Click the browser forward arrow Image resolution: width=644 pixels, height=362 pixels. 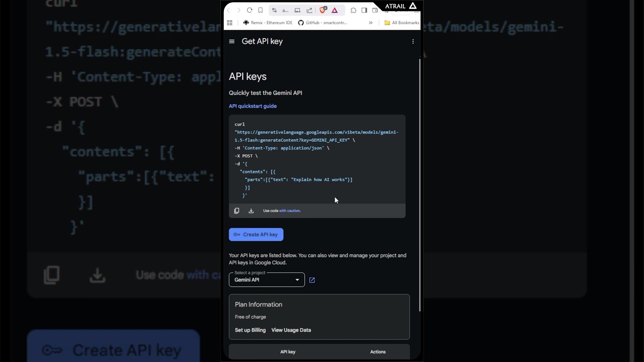238,10
